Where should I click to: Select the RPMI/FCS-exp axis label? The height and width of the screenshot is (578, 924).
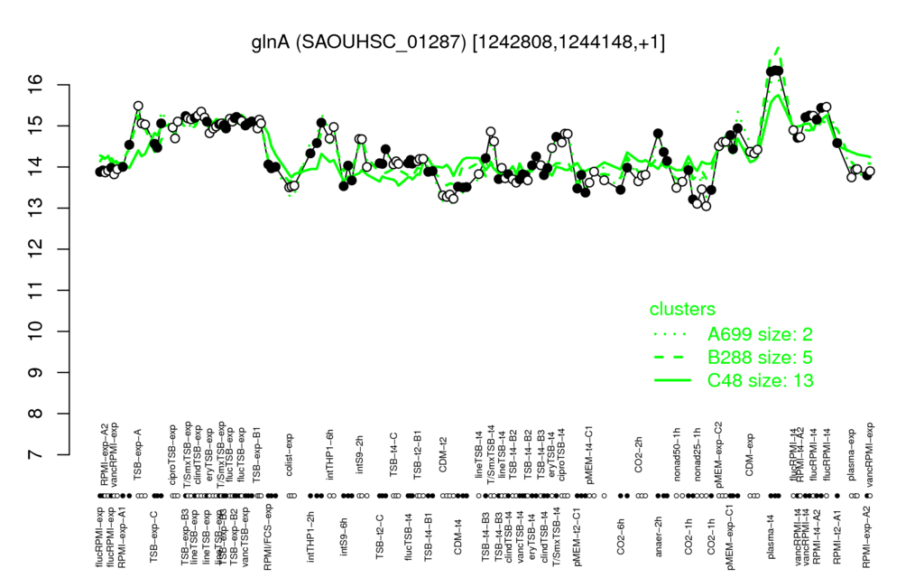click(x=267, y=538)
